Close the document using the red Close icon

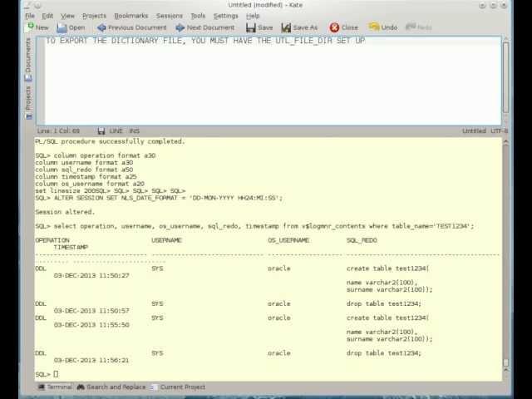334,27
